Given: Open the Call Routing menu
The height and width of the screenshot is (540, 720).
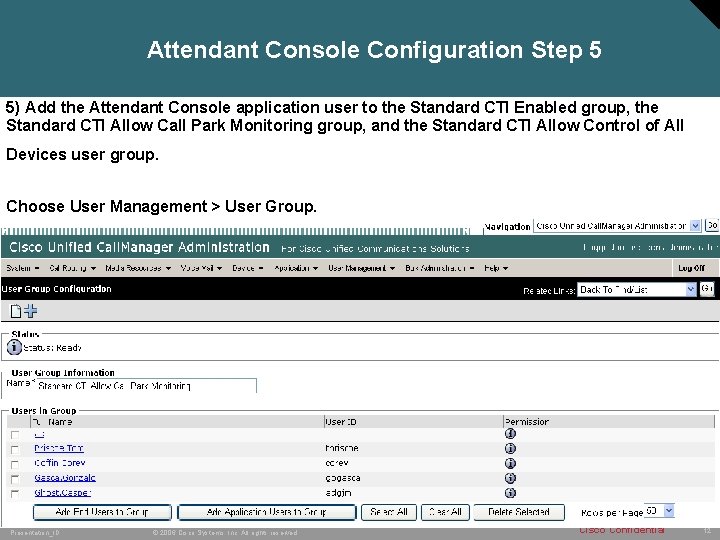Looking at the screenshot, I should pyautogui.click(x=73, y=268).
